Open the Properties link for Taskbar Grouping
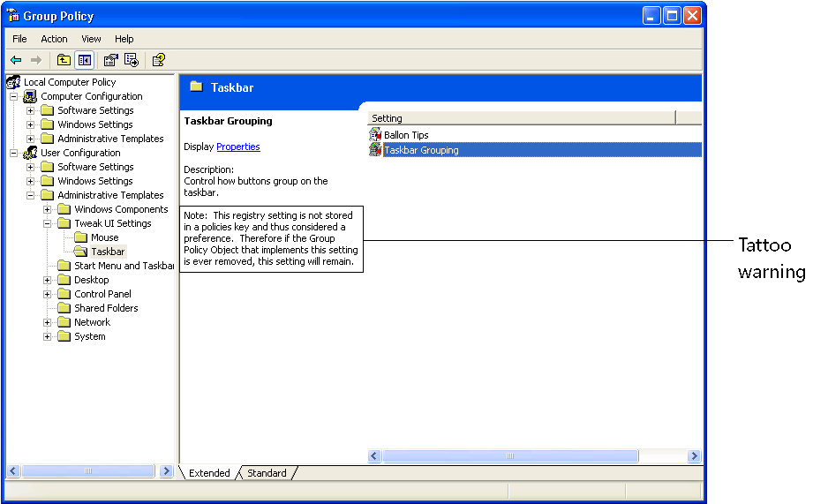This screenshot has width=813, height=504. pos(237,147)
